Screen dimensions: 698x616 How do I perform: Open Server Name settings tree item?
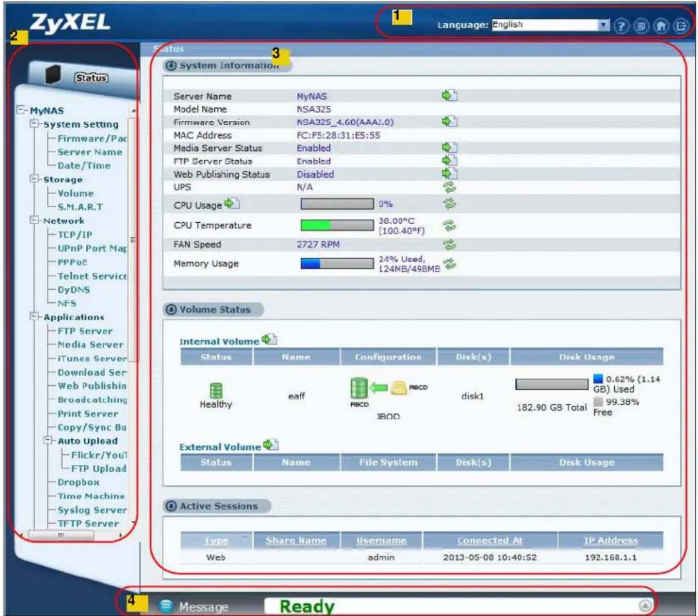(90, 152)
